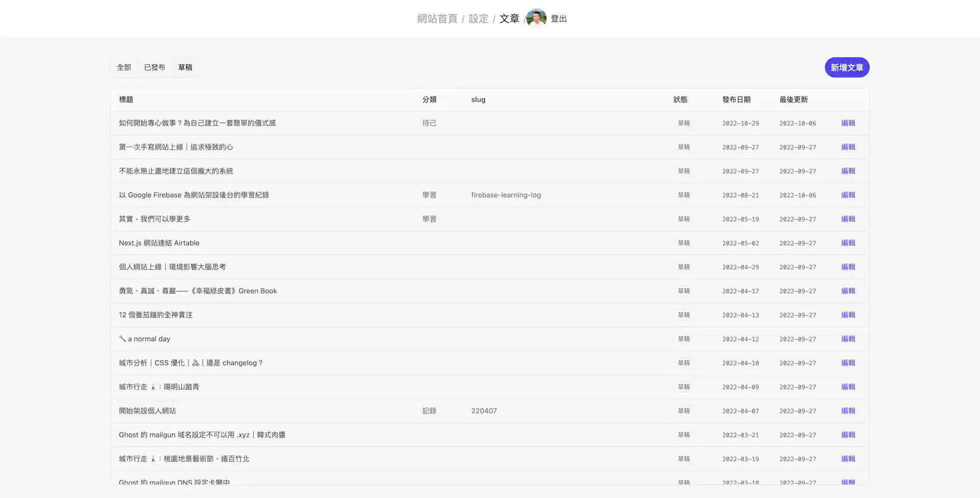The width and height of the screenshot is (980, 498).
Task: Click 編輯 for 陽明山踏青 article
Action: (x=848, y=387)
